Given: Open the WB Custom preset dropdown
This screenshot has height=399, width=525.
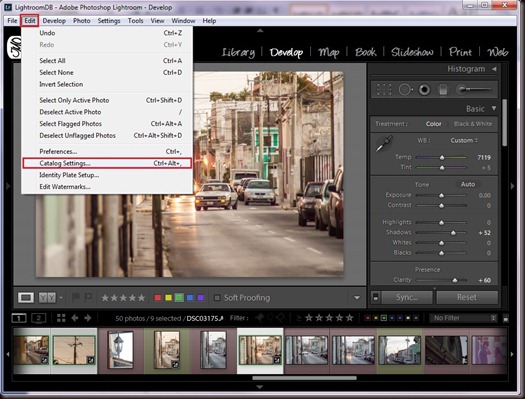Looking at the screenshot, I should click(x=464, y=141).
